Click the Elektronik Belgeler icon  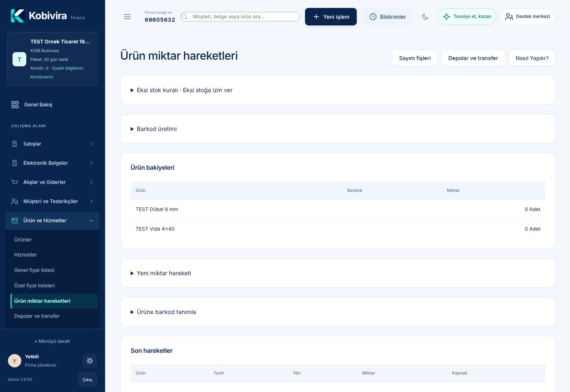point(15,163)
